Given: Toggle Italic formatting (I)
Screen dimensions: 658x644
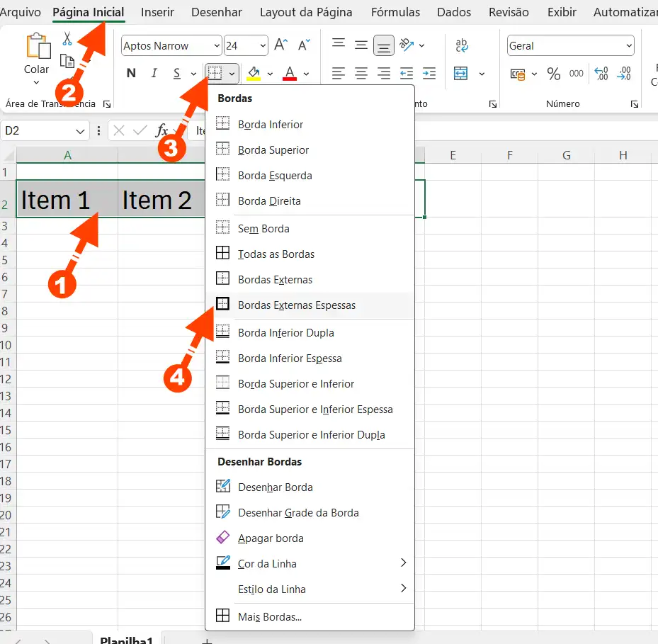Looking at the screenshot, I should click(154, 74).
